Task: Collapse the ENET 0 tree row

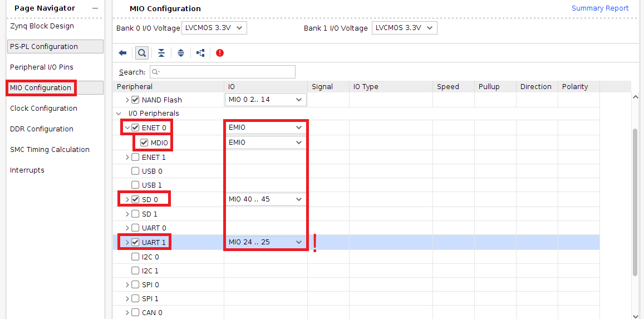Action: point(127,127)
